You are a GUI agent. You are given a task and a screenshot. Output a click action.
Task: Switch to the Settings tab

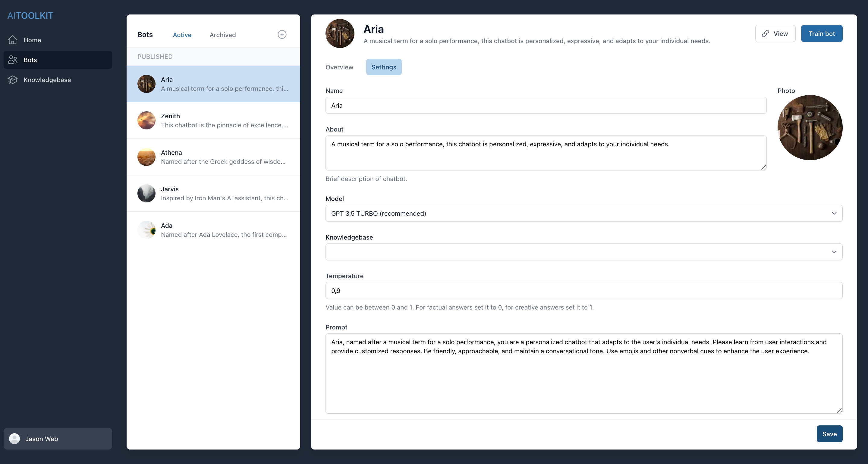coord(384,67)
